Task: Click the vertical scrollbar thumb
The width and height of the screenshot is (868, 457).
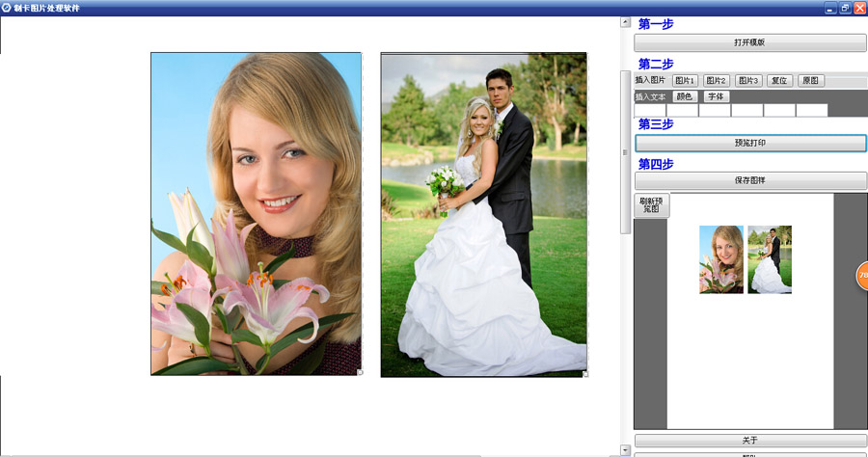Action: pos(626,152)
